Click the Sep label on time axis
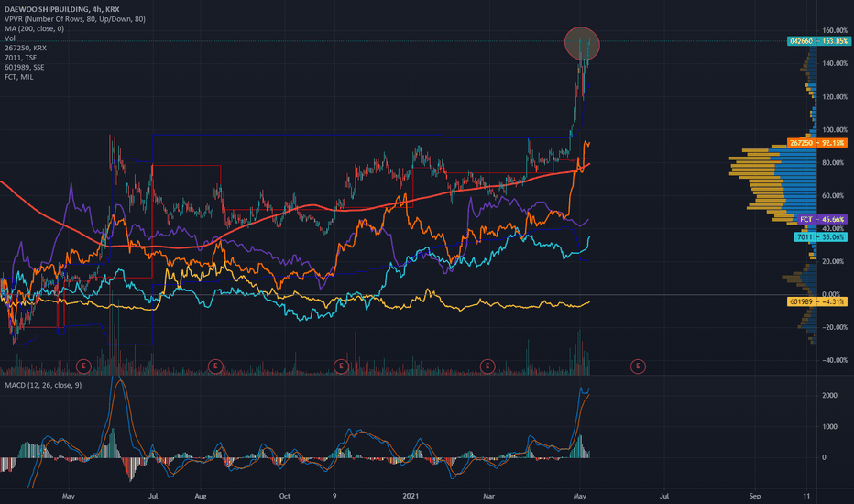Viewport: 854px width, 504px height. (754, 496)
